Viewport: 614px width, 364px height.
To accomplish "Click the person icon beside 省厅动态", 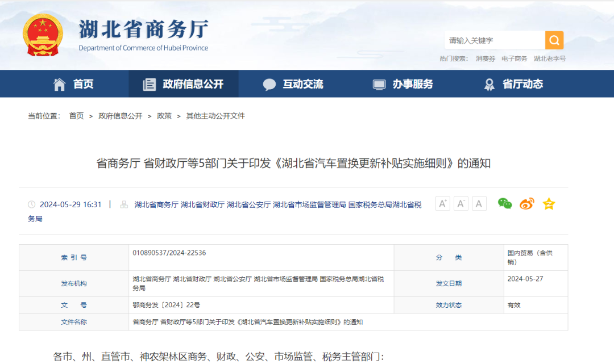I will [x=489, y=83].
